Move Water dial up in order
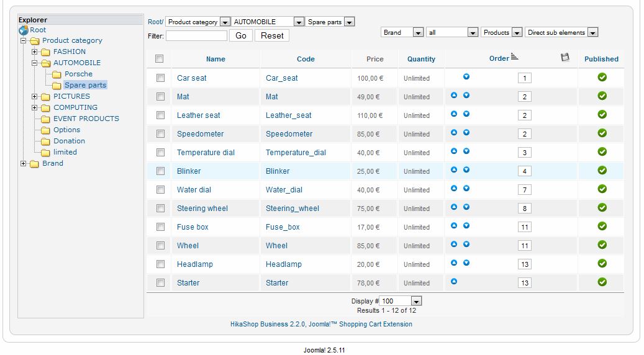 pyautogui.click(x=454, y=189)
